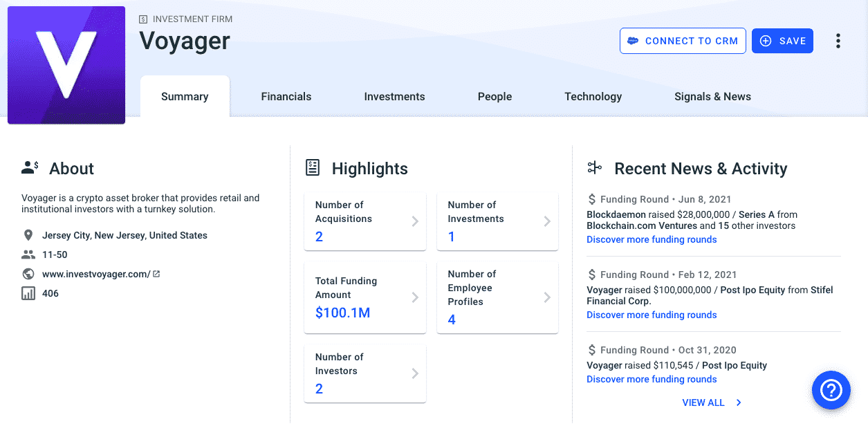Viewport: 868px width, 426px height.
Task: Open the Discover more funding rounds link for Blockdaemon
Action: click(x=651, y=239)
